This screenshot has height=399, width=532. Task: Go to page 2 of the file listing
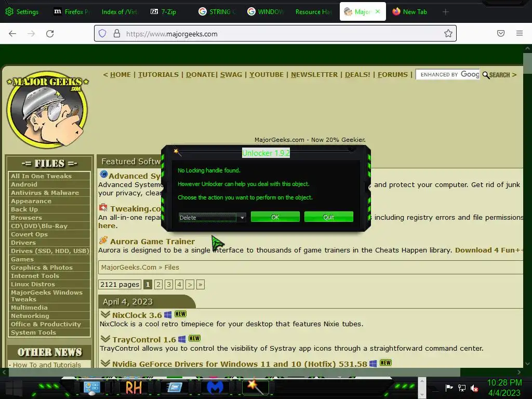(158, 284)
